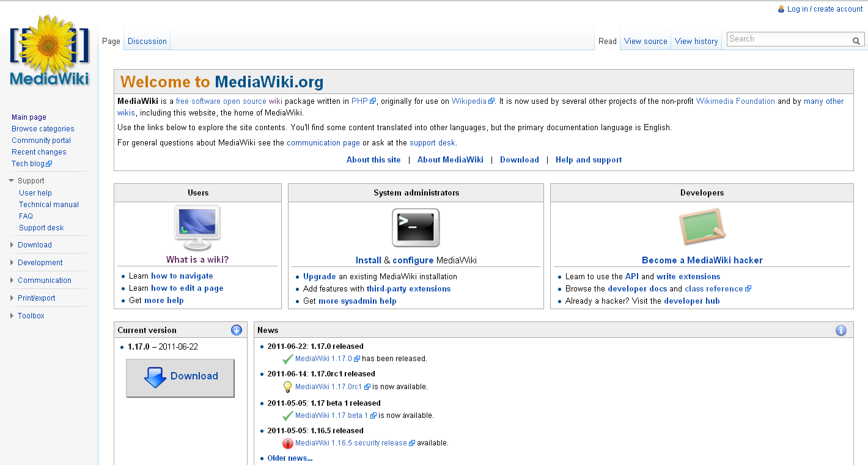
Task: Click the blue info icon in News header
Action: coord(841,331)
